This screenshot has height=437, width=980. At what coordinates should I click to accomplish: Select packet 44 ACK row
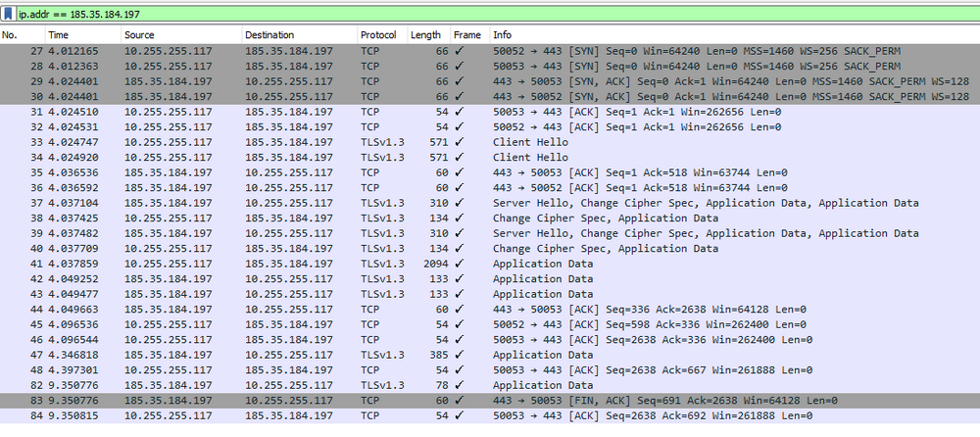pos(490,310)
